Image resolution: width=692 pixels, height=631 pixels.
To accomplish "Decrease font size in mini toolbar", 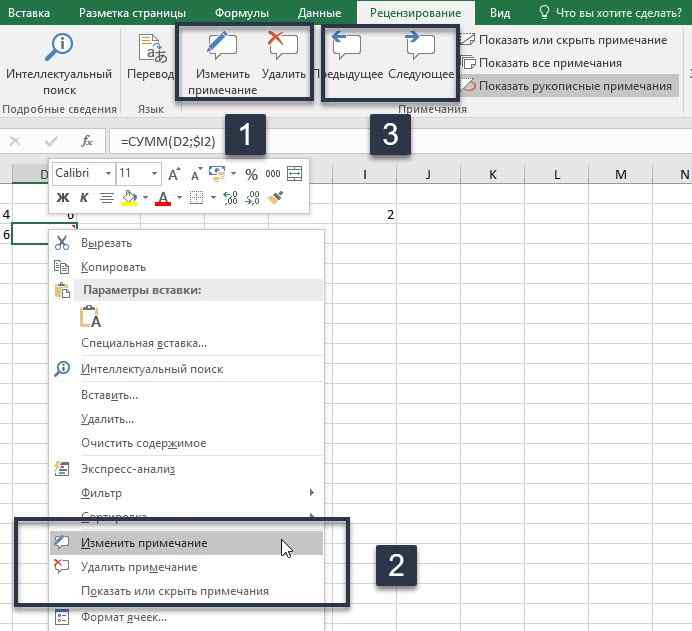I will click(x=196, y=174).
